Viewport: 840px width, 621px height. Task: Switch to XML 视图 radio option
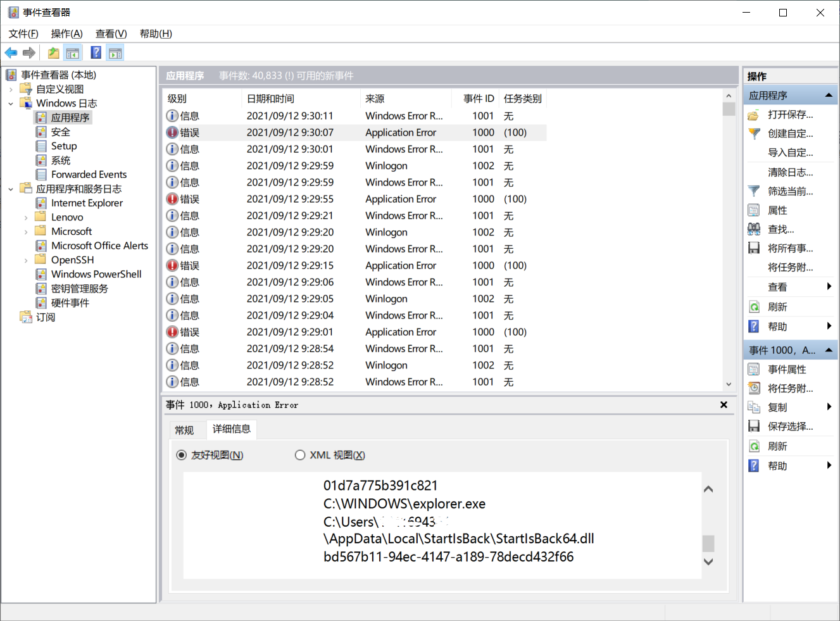300,455
